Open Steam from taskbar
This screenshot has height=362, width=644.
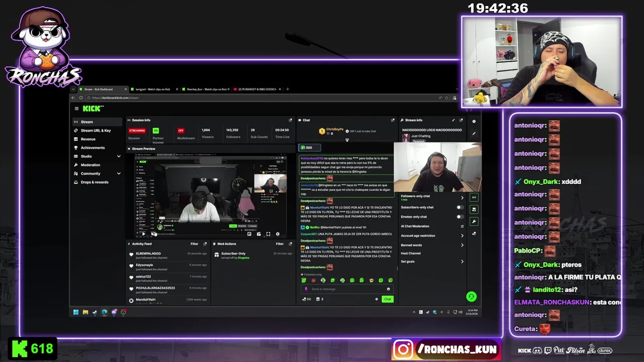[95, 312]
